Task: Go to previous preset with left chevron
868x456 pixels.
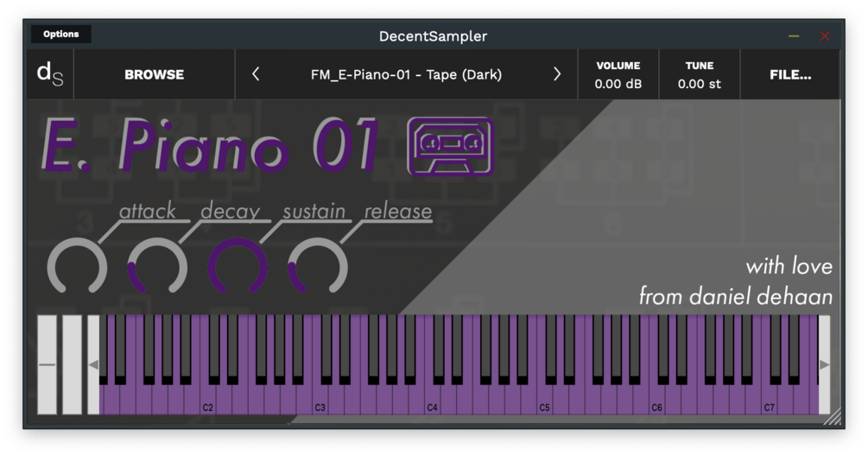Action: click(256, 74)
